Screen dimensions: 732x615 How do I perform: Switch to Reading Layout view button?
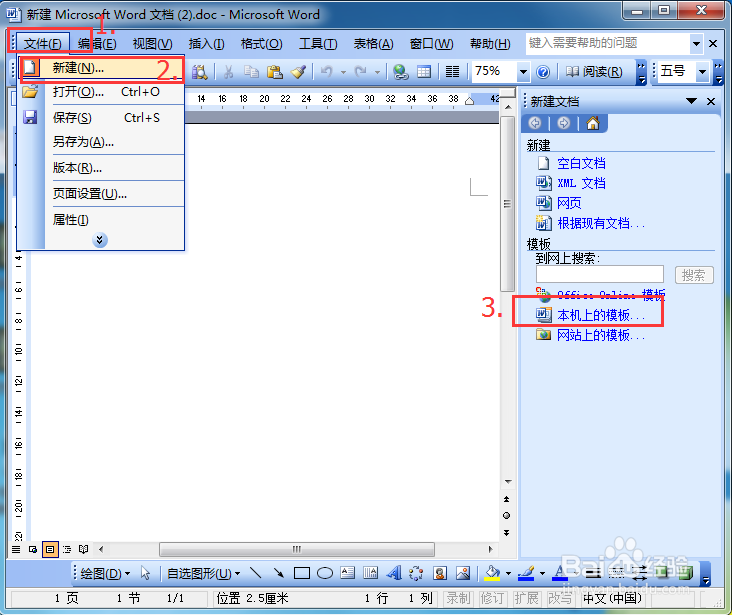(x=84, y=549)
